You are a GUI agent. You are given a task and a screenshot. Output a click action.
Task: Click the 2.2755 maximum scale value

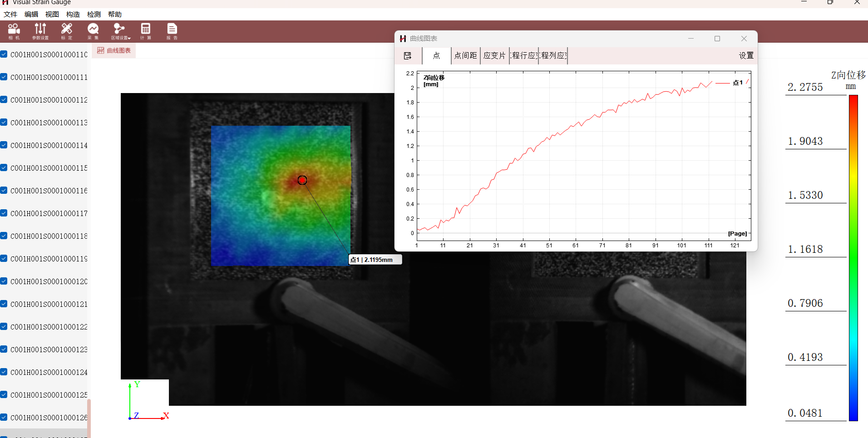805,87
